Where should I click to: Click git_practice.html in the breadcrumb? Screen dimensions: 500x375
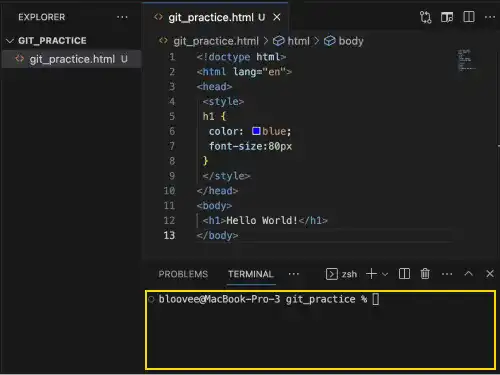pos(216,41)
